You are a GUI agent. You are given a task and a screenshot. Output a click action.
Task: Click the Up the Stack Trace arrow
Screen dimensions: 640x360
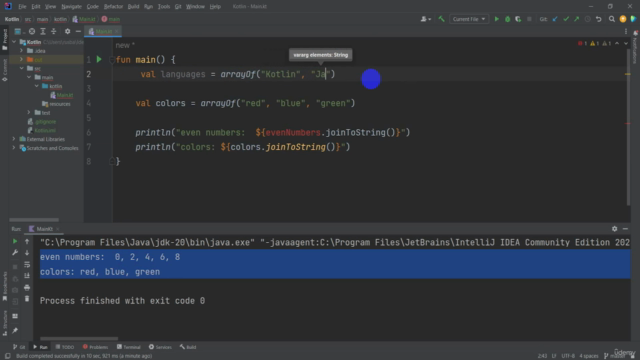point(27,241)
